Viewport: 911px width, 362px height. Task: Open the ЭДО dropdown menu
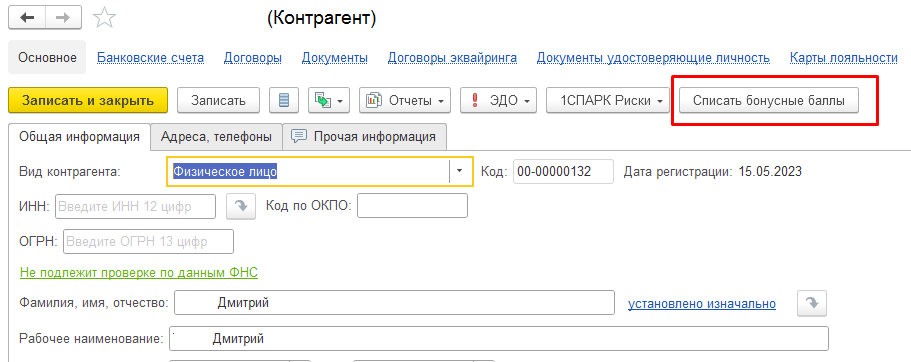[498, 101]
